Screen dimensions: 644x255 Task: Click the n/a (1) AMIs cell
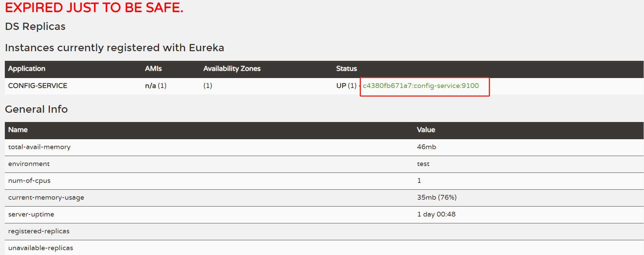(x=156, y=86)
